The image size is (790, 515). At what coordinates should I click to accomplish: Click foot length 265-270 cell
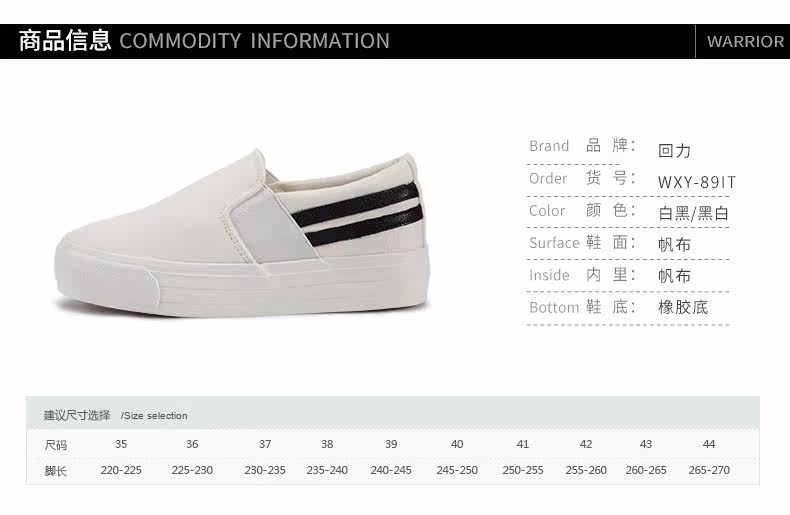(x=709, y=470)
